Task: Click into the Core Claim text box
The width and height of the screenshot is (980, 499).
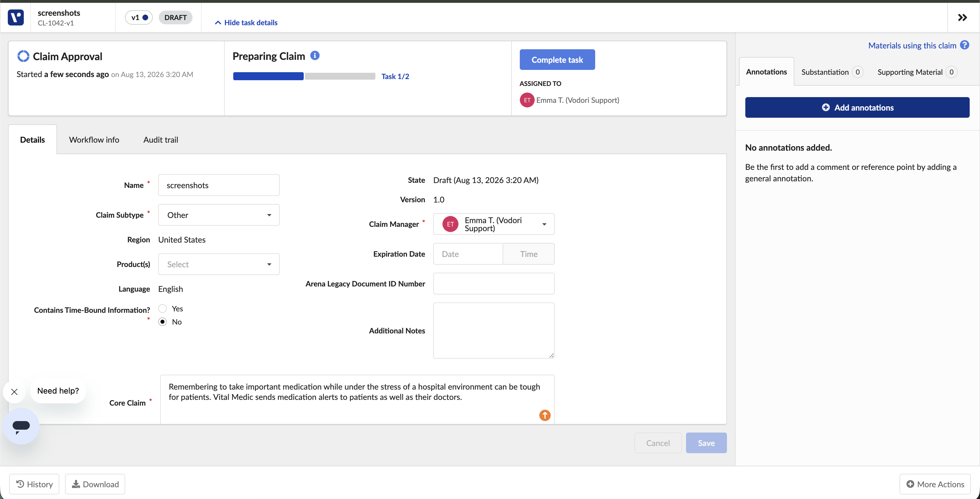Action: click(x=357, y=399)
